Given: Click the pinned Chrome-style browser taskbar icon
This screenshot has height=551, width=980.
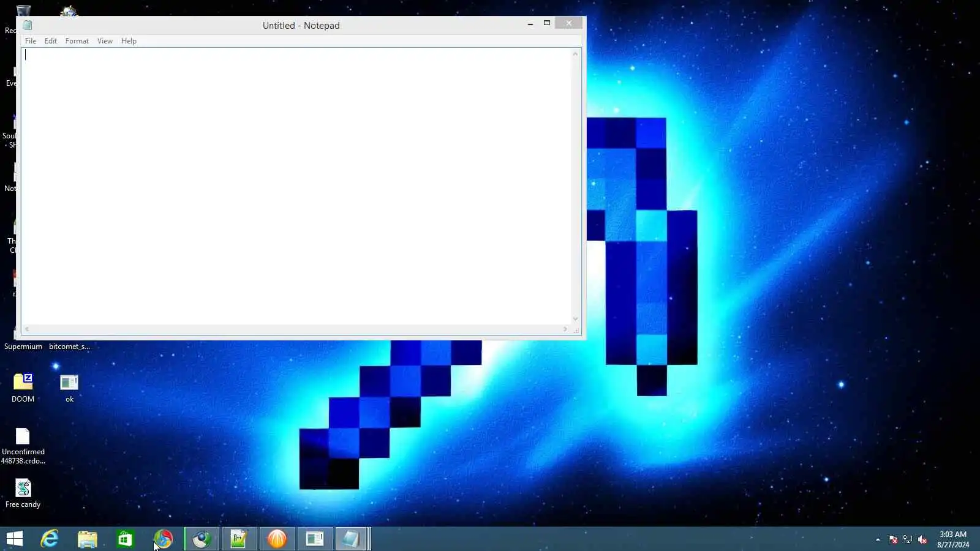Looking at the screenshot, I should (163, 539).
